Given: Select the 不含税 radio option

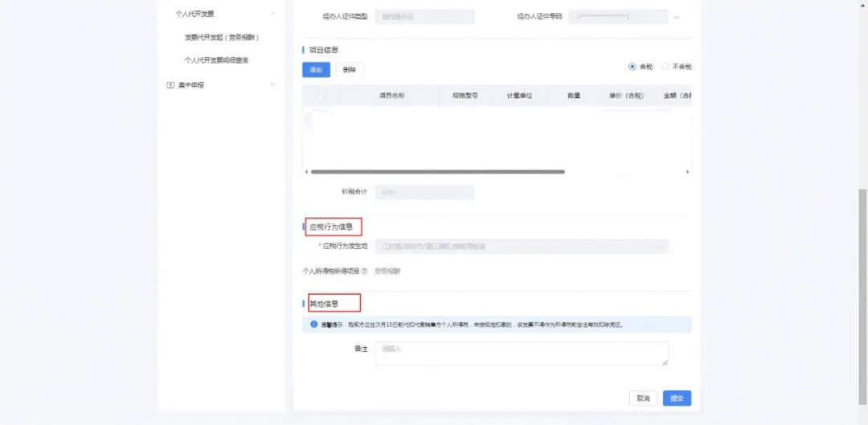Looking at the screenshot, I should click(x=665, y=67).
